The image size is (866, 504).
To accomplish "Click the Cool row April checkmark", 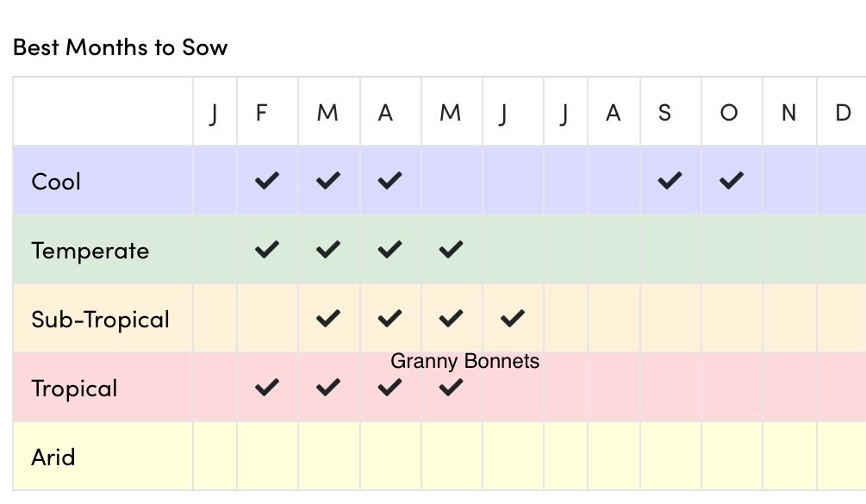I will coord(389,181).
